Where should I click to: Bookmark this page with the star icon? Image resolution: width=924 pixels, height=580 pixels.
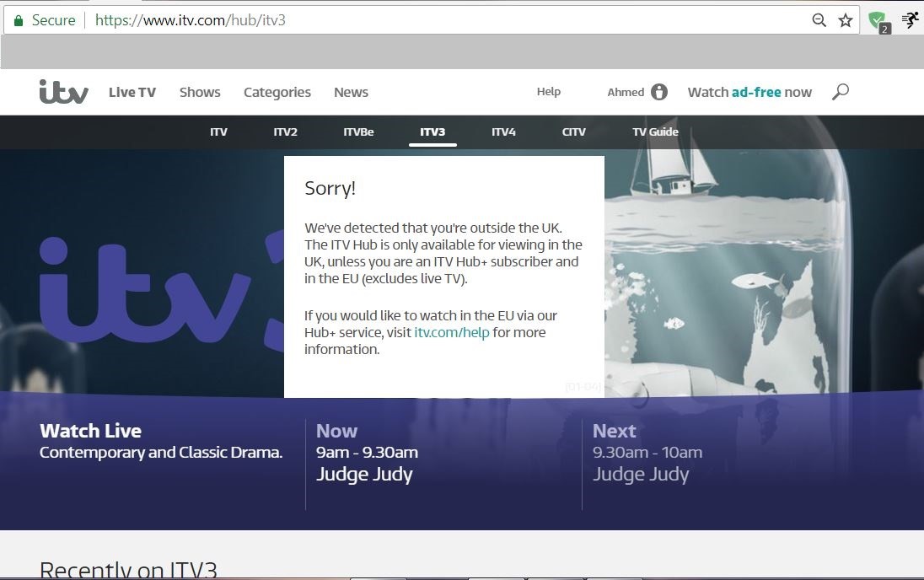click(846, 20)
